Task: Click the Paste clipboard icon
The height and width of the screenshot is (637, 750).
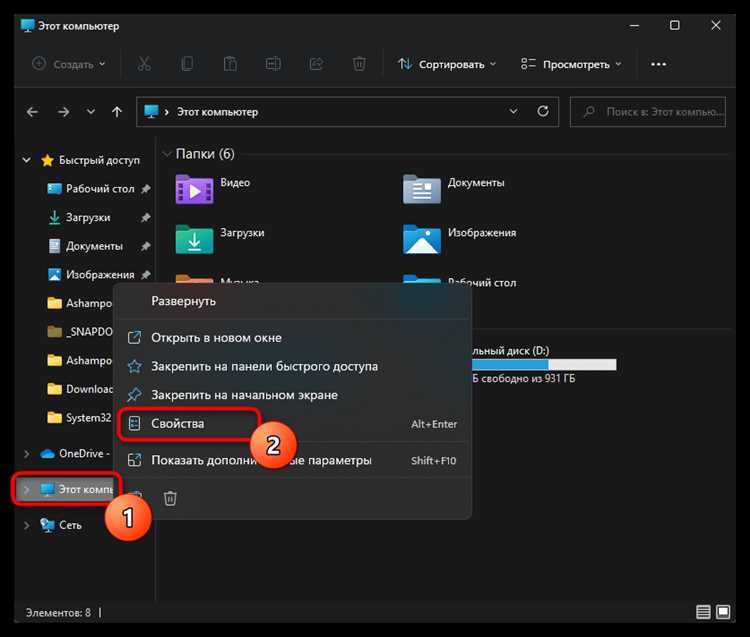Action: pos(230,64)
